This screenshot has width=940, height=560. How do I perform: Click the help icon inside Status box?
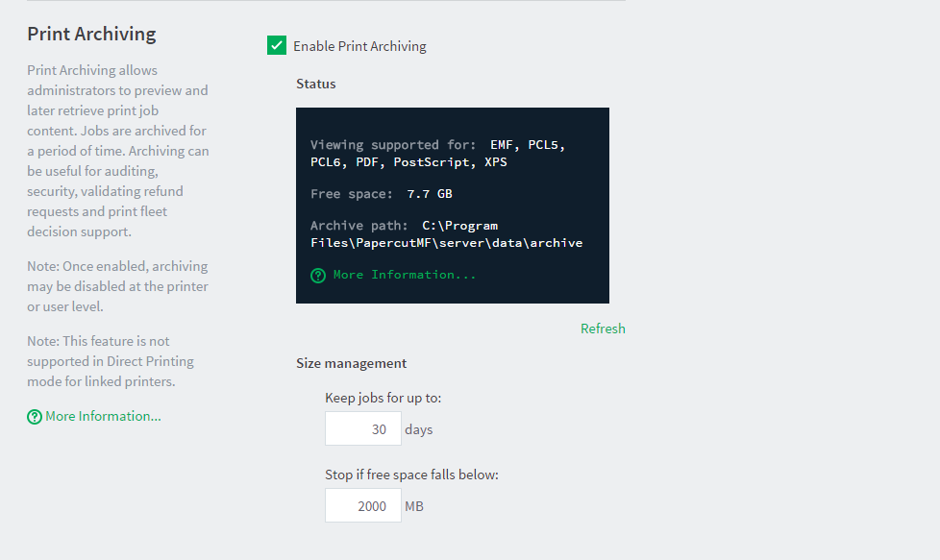(x=318, y=276)
